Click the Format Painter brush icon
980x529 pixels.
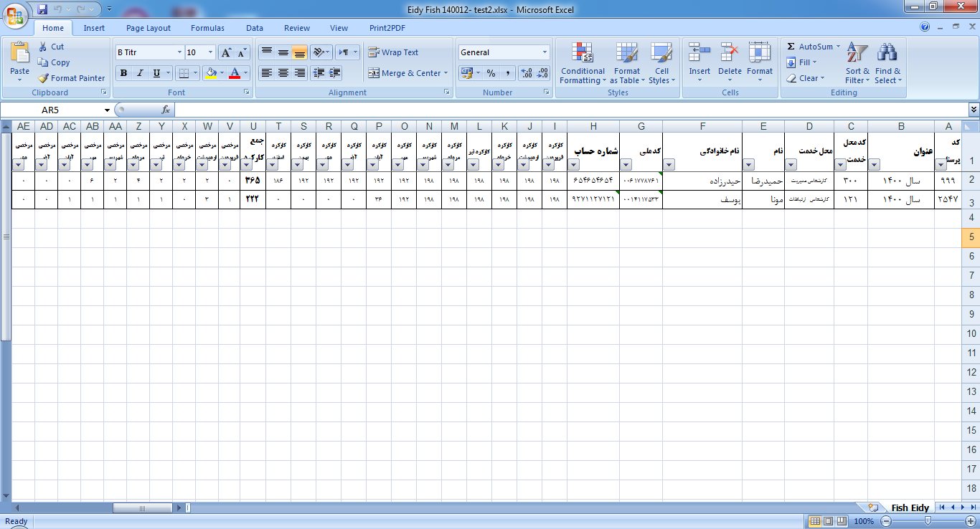point(43,78)
